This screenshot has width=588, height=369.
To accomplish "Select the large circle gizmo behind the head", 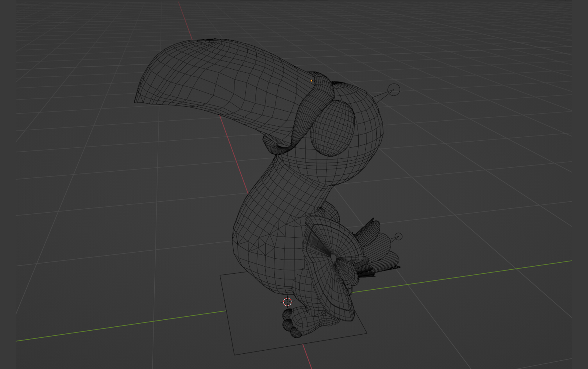I will [x=394, y=90].
